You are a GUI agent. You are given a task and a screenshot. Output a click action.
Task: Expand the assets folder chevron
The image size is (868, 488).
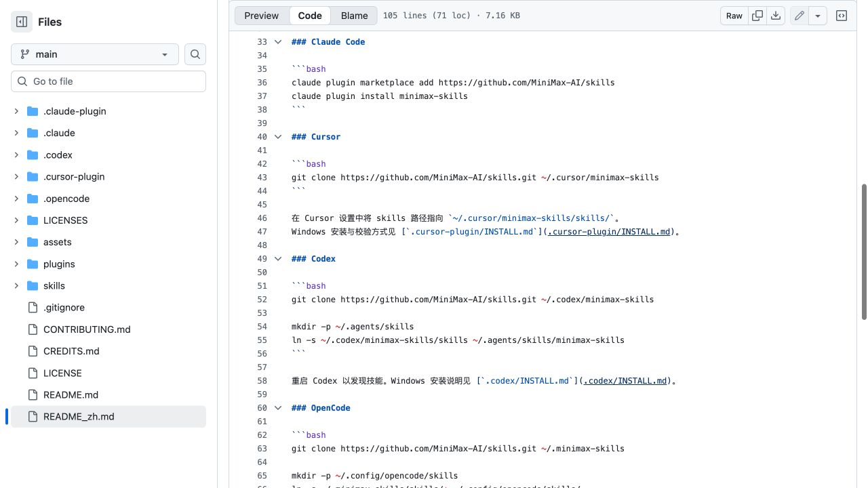[x=16, y=242]
